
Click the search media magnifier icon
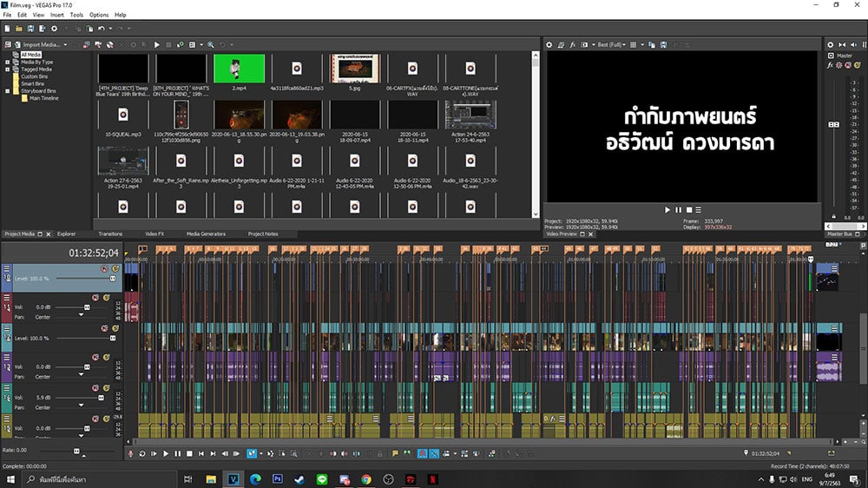[211, 45]
